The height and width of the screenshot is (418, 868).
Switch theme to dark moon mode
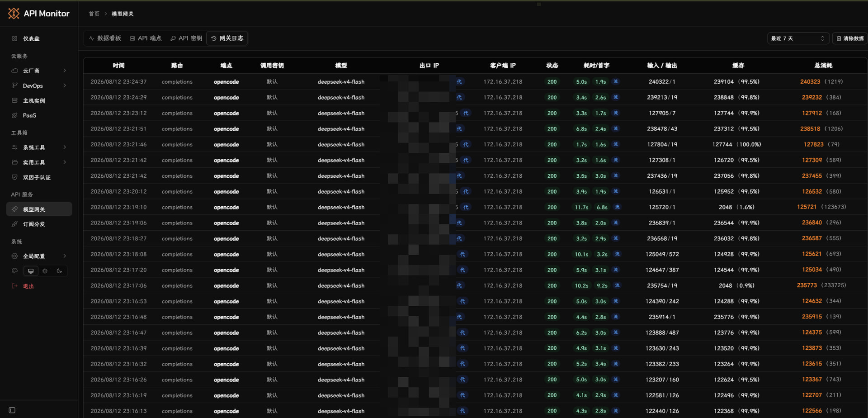[59, 271]
